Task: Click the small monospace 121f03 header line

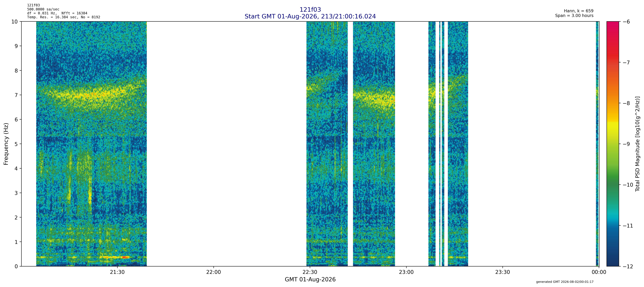Action: pyautogui.click(x=34, y=5)
